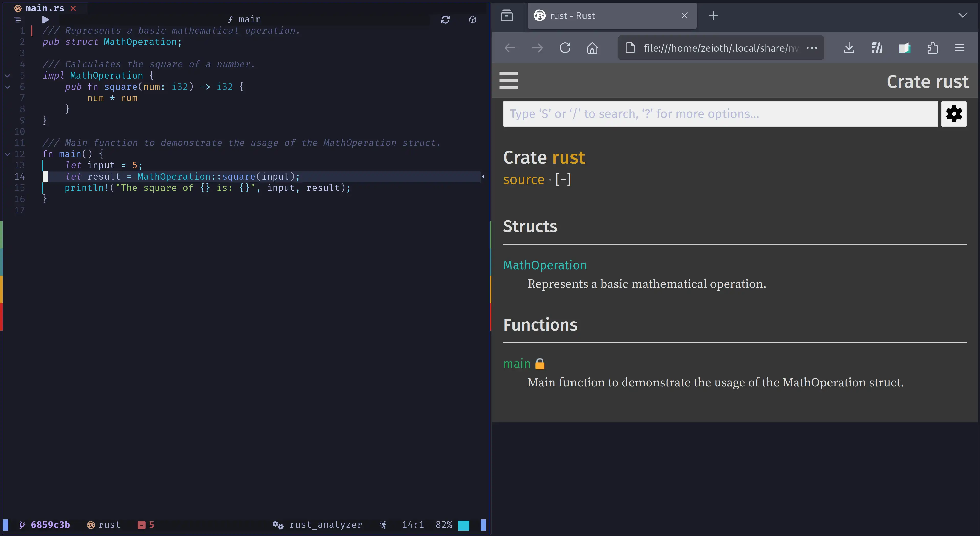The width and height of the screenshot is (980, 536).
Task: Click the cyan progress block in statusline
Action: point(463,525)
